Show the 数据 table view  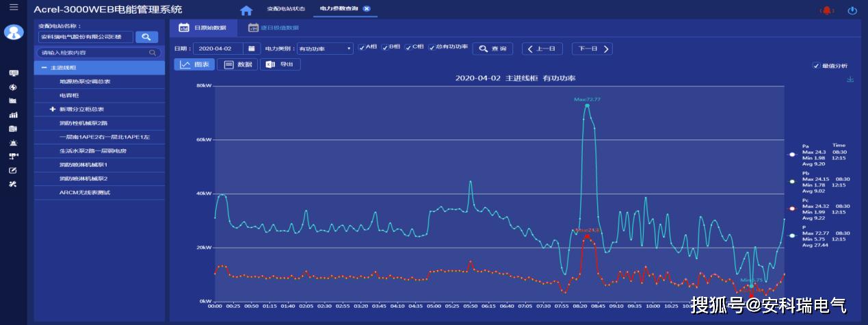click(x=237, y=64)
